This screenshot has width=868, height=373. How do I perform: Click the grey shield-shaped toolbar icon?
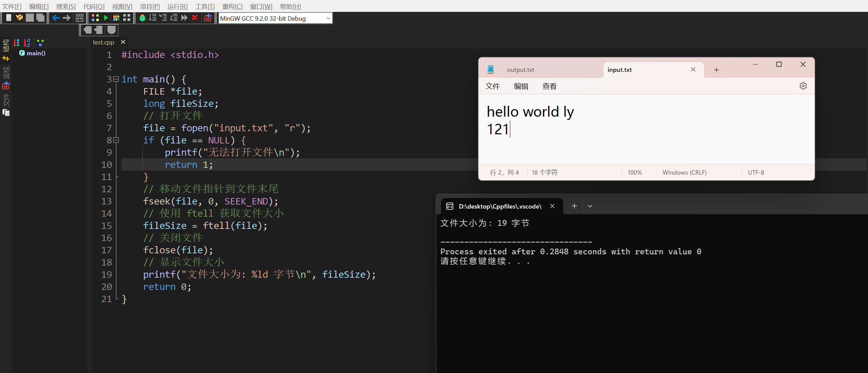(111, 30)
